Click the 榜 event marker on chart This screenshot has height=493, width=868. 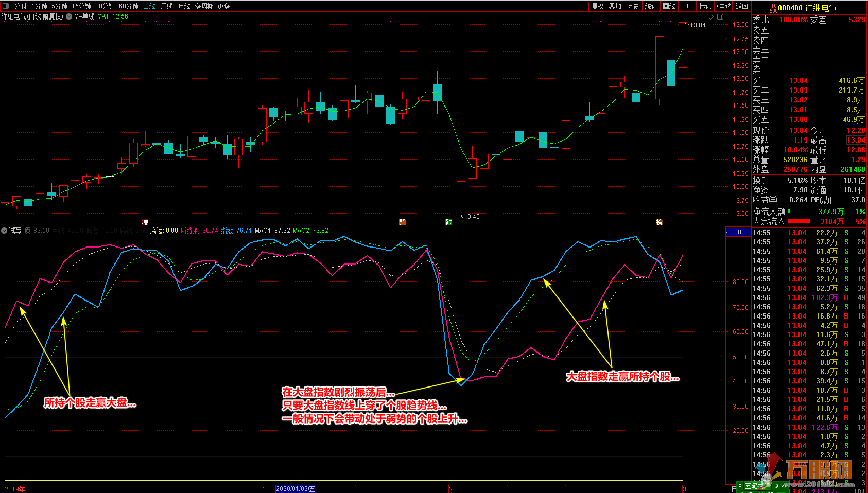[x=659, y=222]
